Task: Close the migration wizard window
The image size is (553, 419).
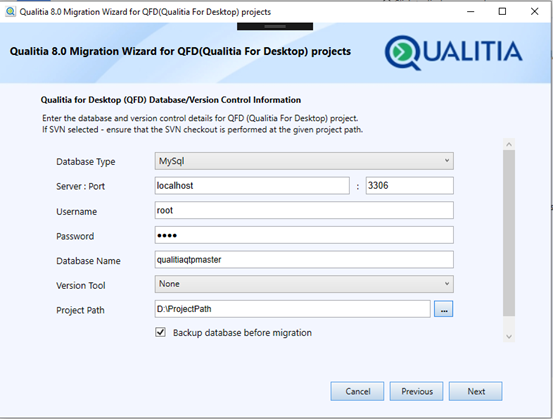Action: click(x=534, y=12)
